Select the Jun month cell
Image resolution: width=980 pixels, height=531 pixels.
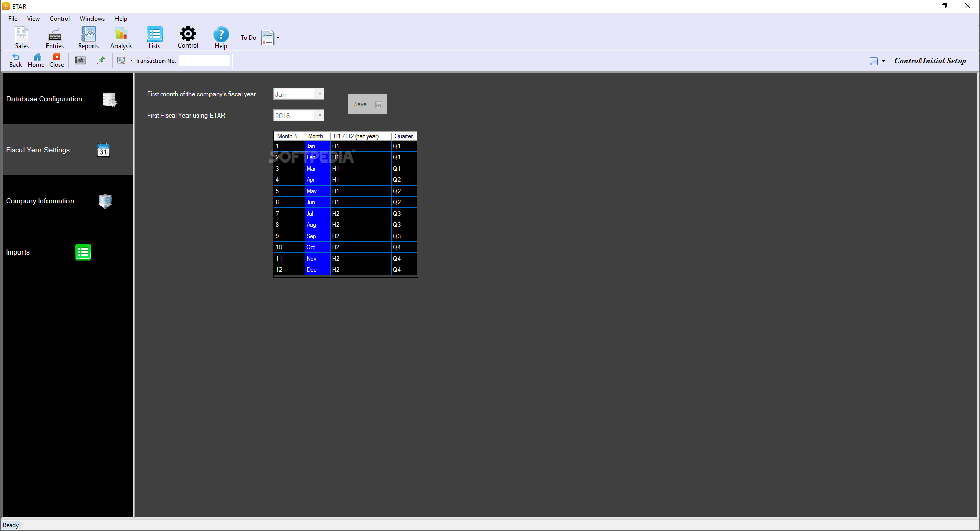[x=317, y=202]
